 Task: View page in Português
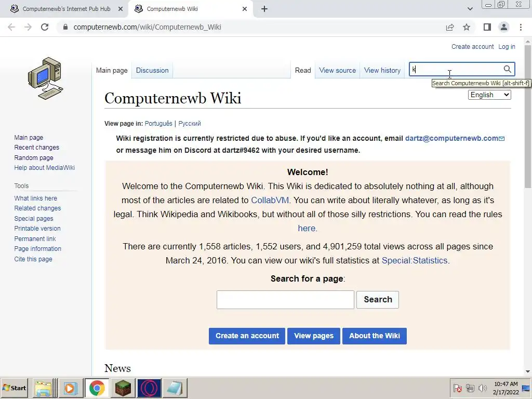(x=158, y=124)
